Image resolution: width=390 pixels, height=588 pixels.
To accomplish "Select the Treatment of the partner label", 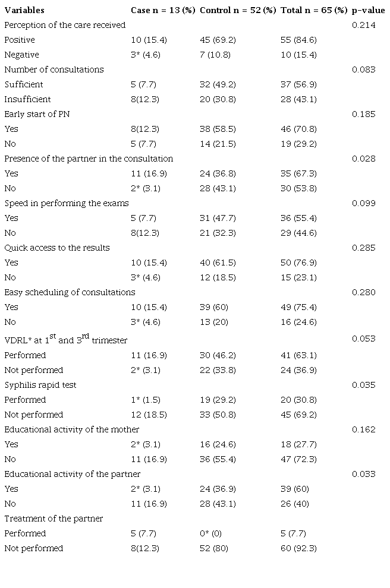I will pyautogui.click(x=54, y=519).
